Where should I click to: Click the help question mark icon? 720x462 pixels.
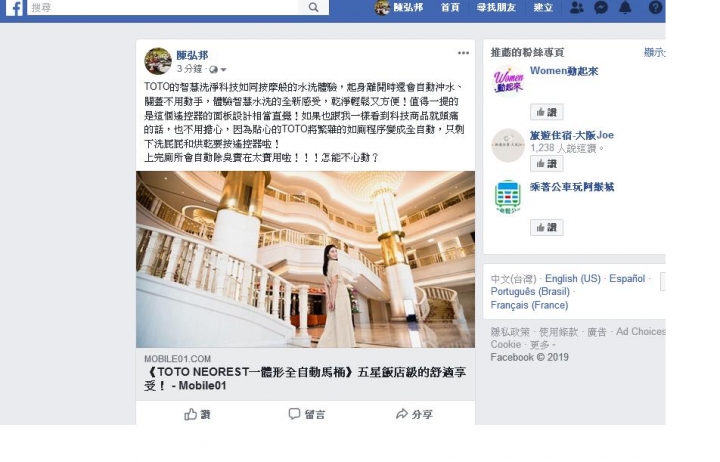(x=655, y=7)
